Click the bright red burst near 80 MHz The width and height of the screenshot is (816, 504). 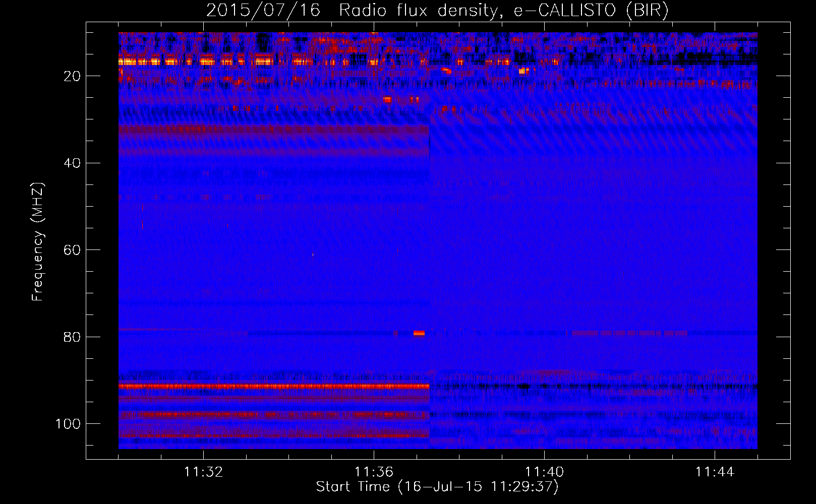click(x=419, y=333)
